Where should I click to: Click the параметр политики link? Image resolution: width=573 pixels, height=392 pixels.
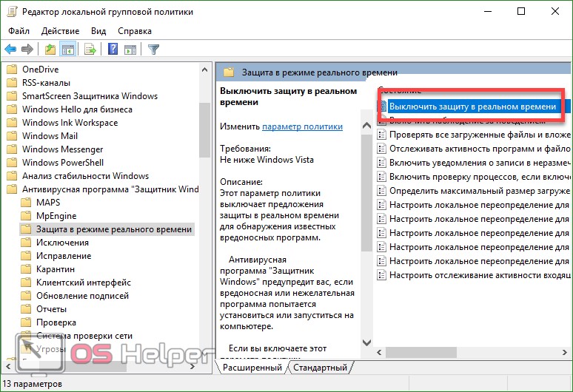pos(302,127)
